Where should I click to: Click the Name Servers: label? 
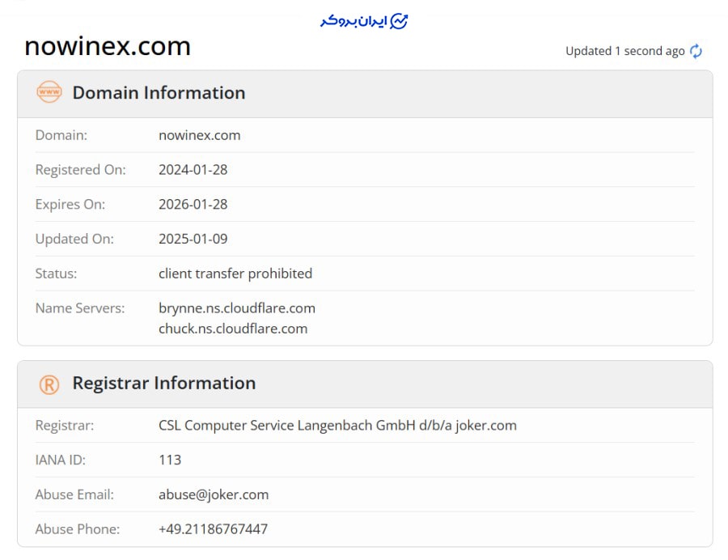(80, 308)
